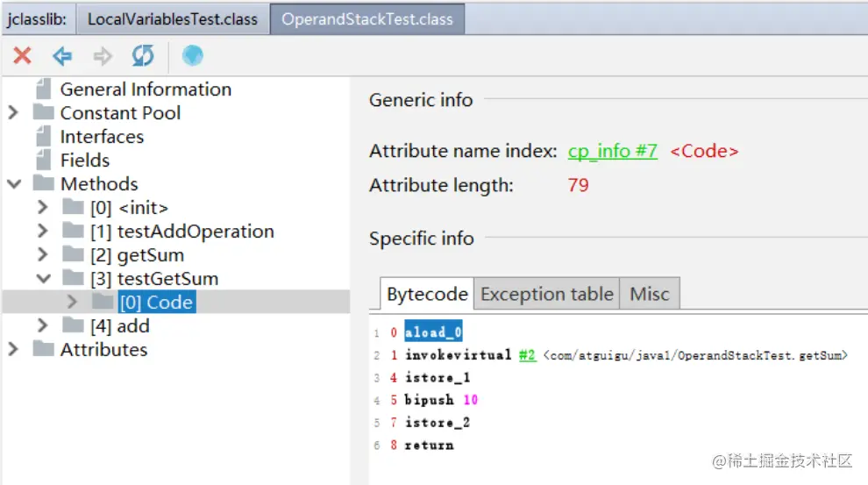Go back with the blue left arrow

(62, 55)
